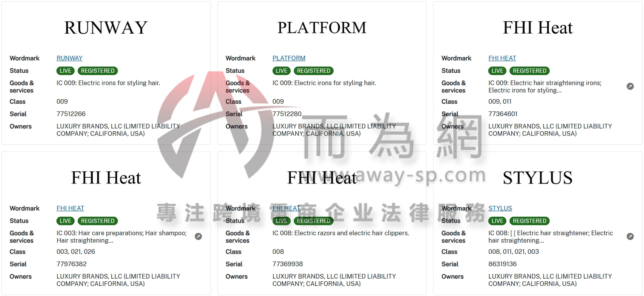
Task: Click the RUNWAY mark image heading
Action: pyautogui.click(x=106, y=28)
